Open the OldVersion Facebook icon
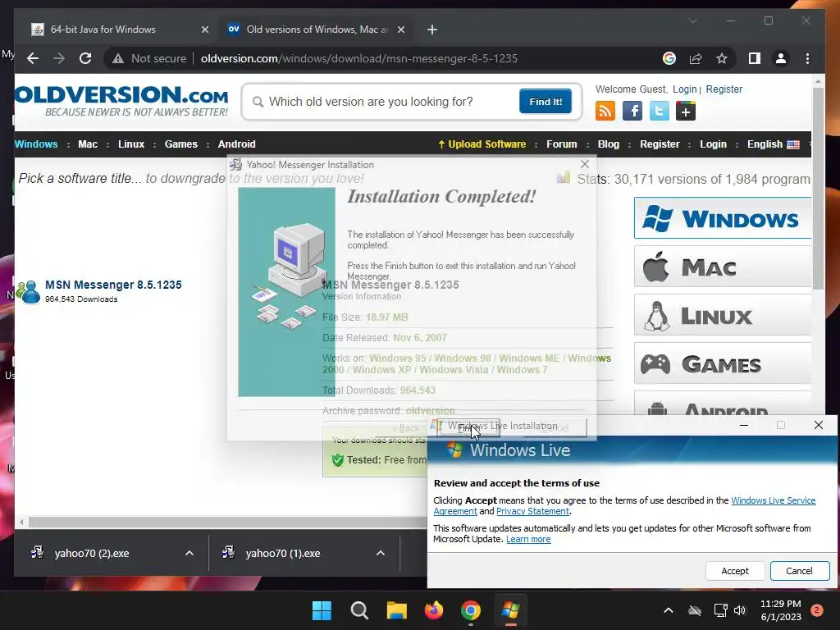This screenshot has height=630, width=840. tap(632, 111)
